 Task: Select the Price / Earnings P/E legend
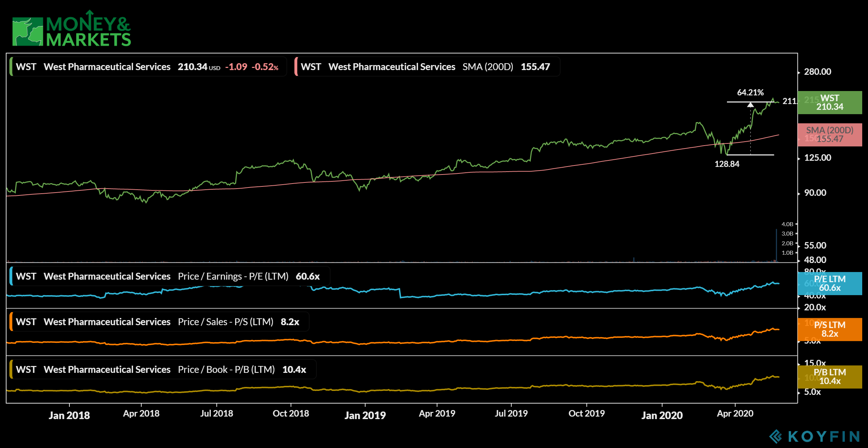pyautogui.click(x=170, y=276)
